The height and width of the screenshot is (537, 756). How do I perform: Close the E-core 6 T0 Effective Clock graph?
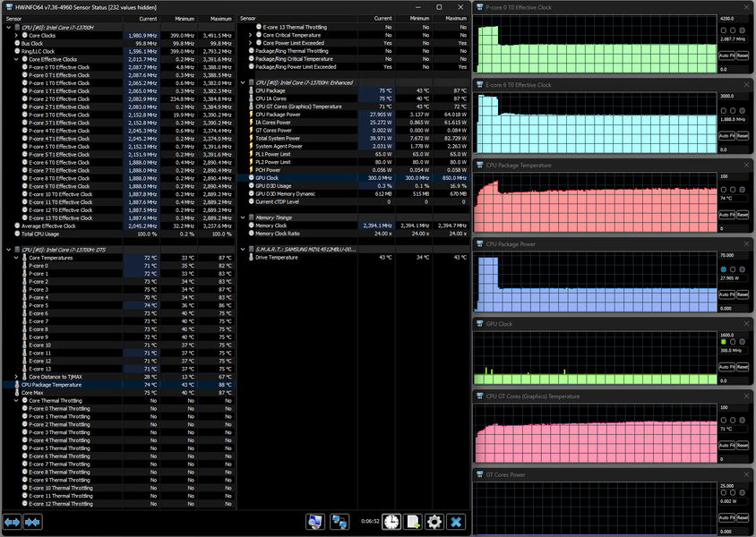pyautogui.click(x=748, y=85)
